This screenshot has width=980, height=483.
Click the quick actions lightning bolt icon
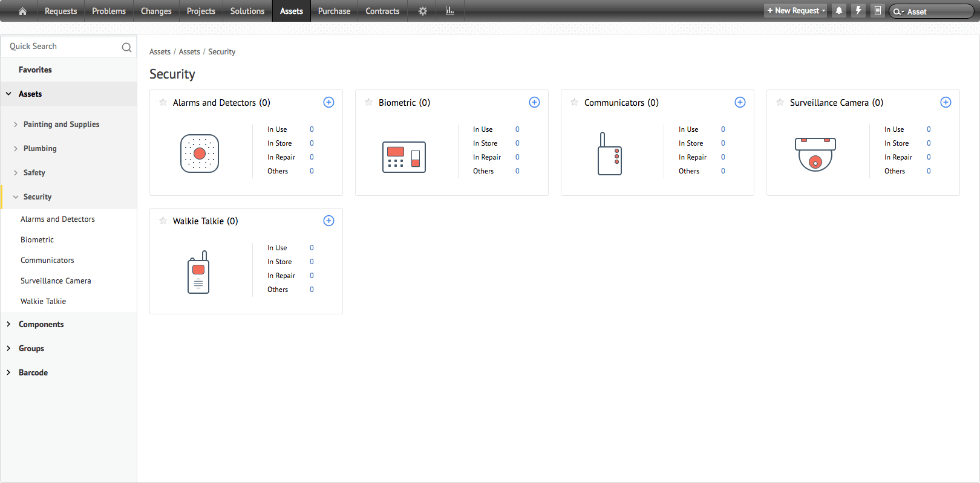point(858,11)
